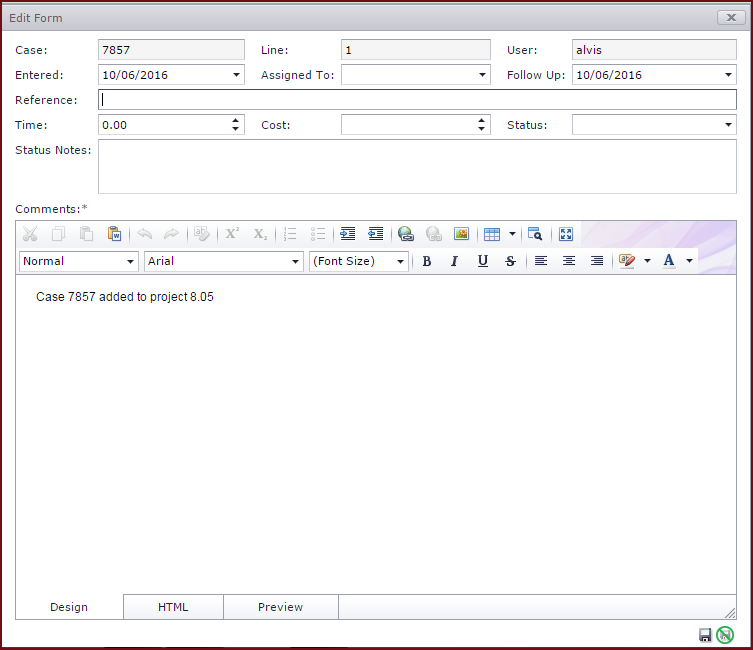This screenshot has width=753, height=650.
Task: Click the Indent icon
Action: [x=348, y=234]
